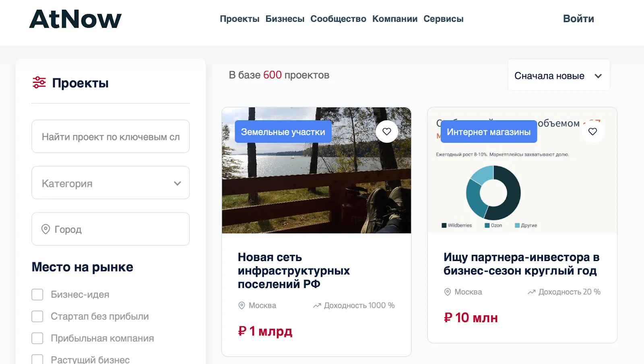This screenshot has height=364, width=644.
Task: Open the Проекты menu item in the header
Action: (x=239, y=19)
